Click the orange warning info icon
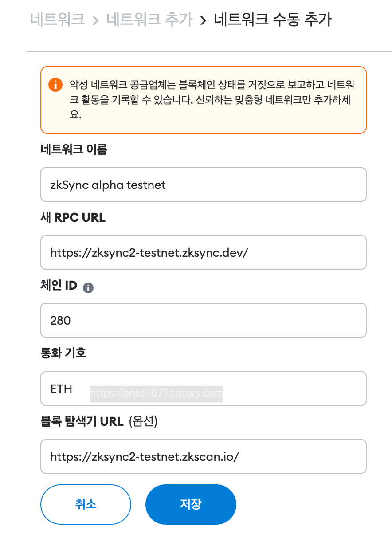Viewport: 392px width, 534px height. pyautogui.click(x=55, y=84)
